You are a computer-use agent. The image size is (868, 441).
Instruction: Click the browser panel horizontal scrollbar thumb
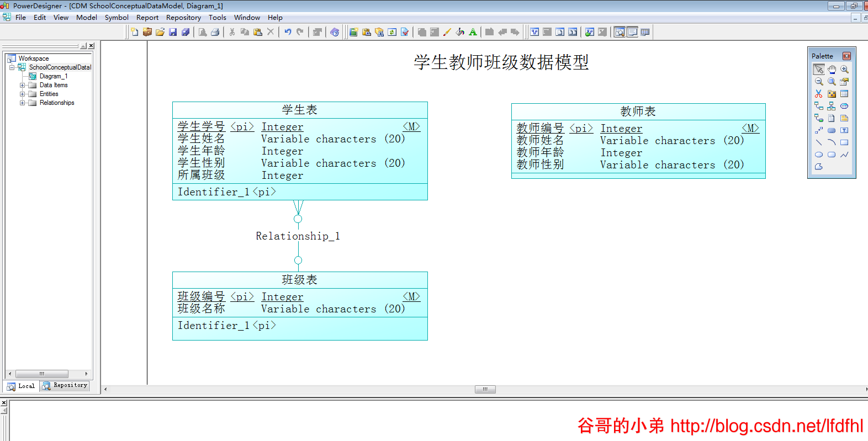(42, 374)
